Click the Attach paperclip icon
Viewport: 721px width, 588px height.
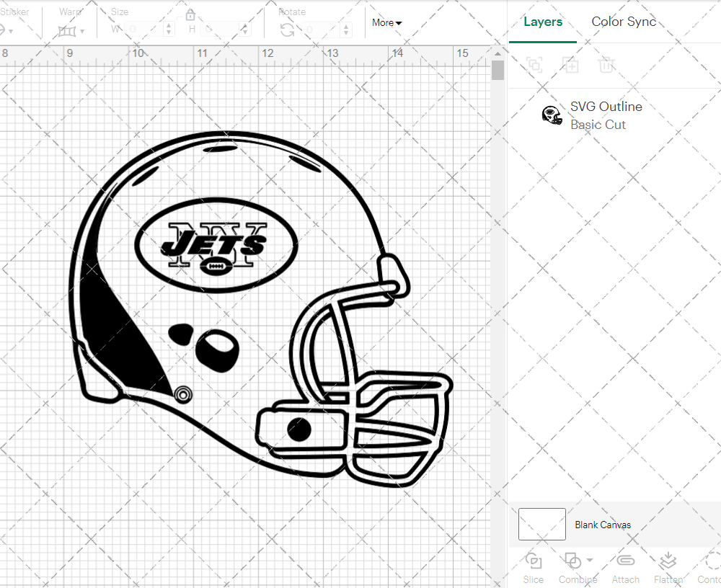(625, 561)
